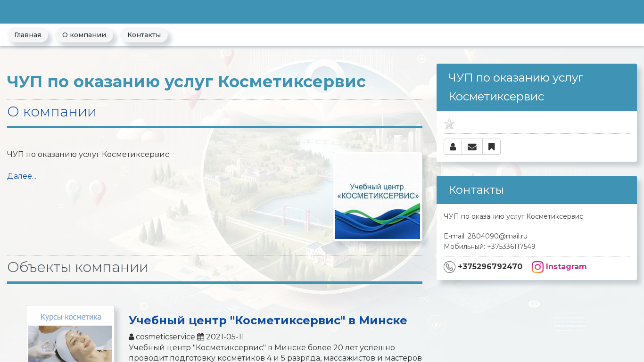
Task: Follow the Далее... link
Action: (x=22, y=176)
